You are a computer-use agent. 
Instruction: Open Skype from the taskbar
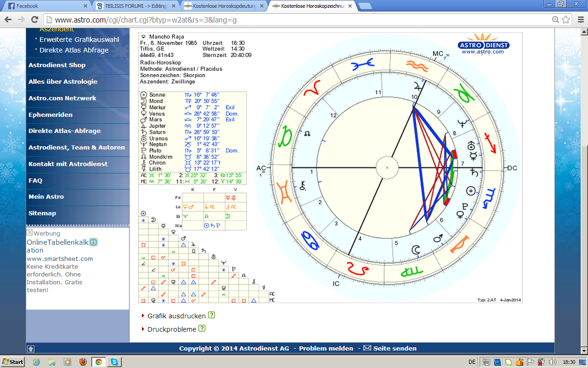coord(113,362)
